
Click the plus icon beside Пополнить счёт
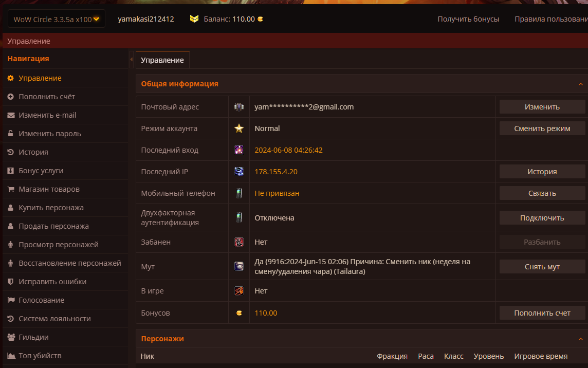click(10, 97)
